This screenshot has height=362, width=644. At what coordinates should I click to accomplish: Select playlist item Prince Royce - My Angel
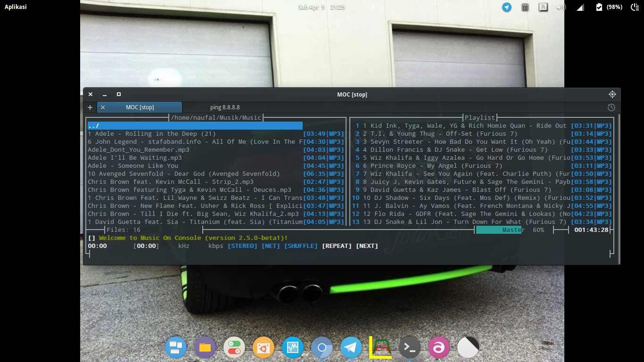481,166
